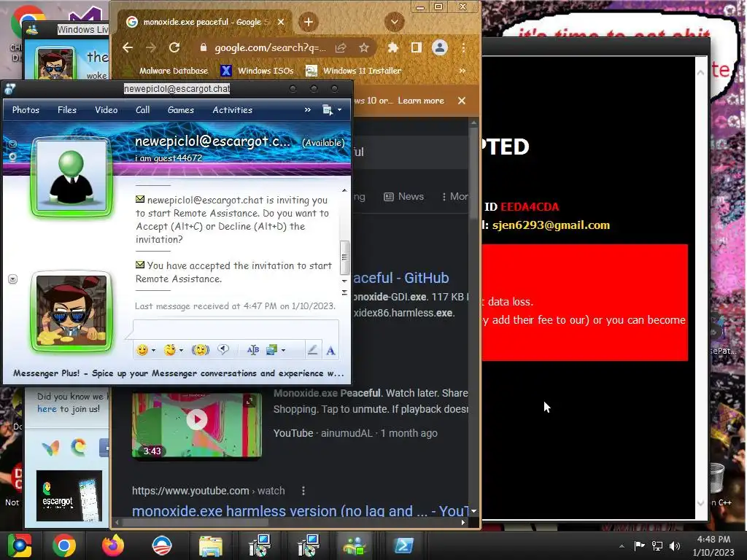
Task: Expand wink selector dropdown arrow
Action: point(181,351)
